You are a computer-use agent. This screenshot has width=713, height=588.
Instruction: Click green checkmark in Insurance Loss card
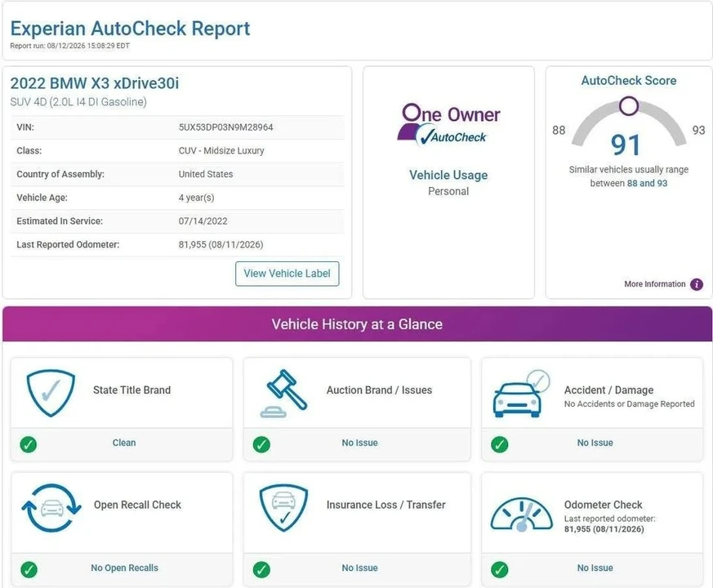261,569
